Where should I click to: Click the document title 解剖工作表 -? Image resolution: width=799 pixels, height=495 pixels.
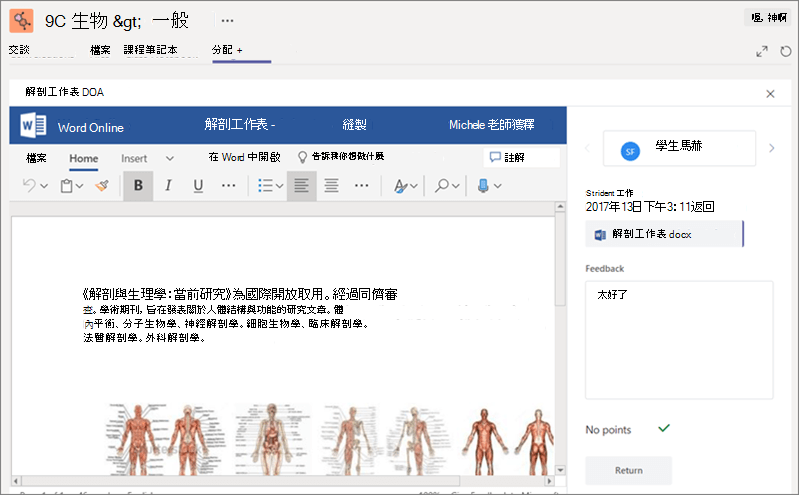tap(239, 124)
